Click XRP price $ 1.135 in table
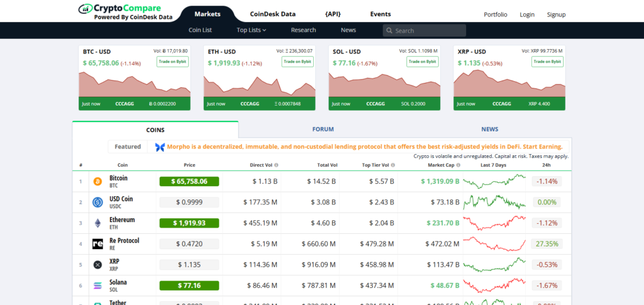This screenshot has height=305, width=644. point(189,265)
